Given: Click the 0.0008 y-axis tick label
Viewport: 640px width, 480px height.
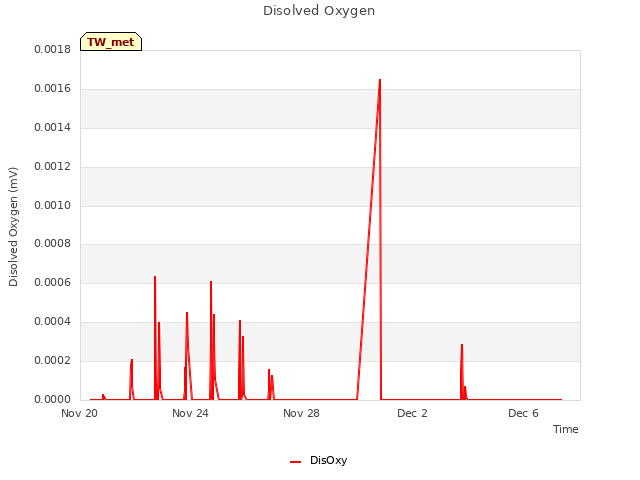Looking at the screenshot, I should 52,244.
